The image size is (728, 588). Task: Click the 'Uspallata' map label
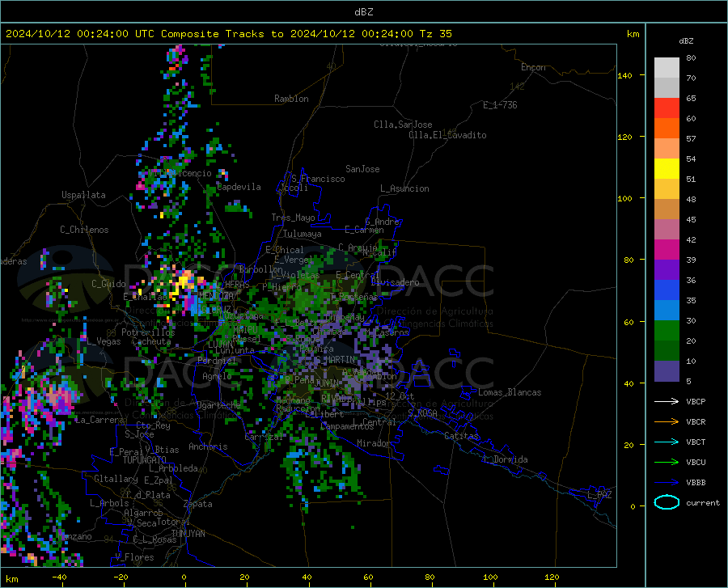(x=83, y=195)
